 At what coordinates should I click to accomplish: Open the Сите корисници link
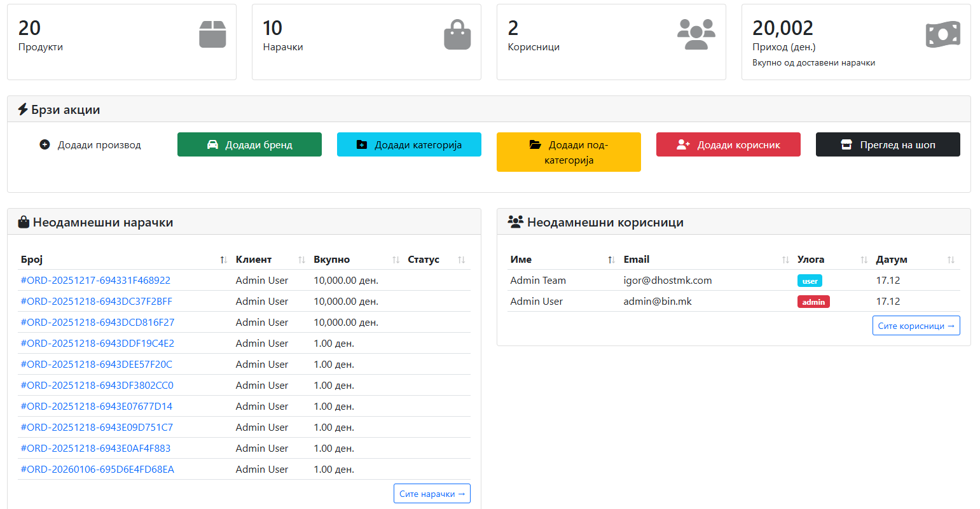[x=916, y=326]
